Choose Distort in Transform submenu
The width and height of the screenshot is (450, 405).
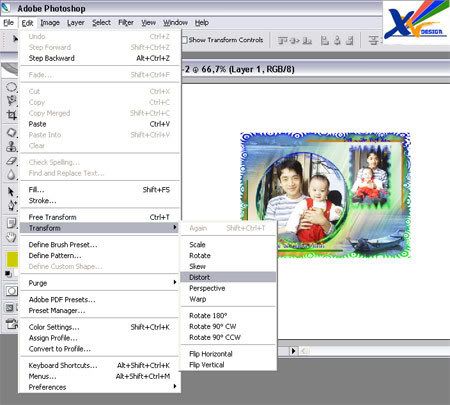coord(228,277)
